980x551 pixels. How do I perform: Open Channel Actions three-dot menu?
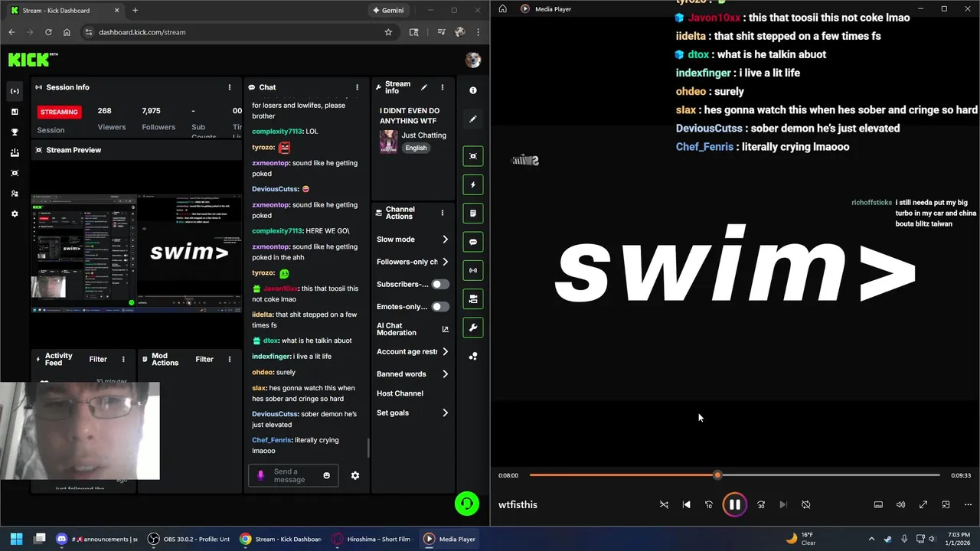[x=442, y=213]
